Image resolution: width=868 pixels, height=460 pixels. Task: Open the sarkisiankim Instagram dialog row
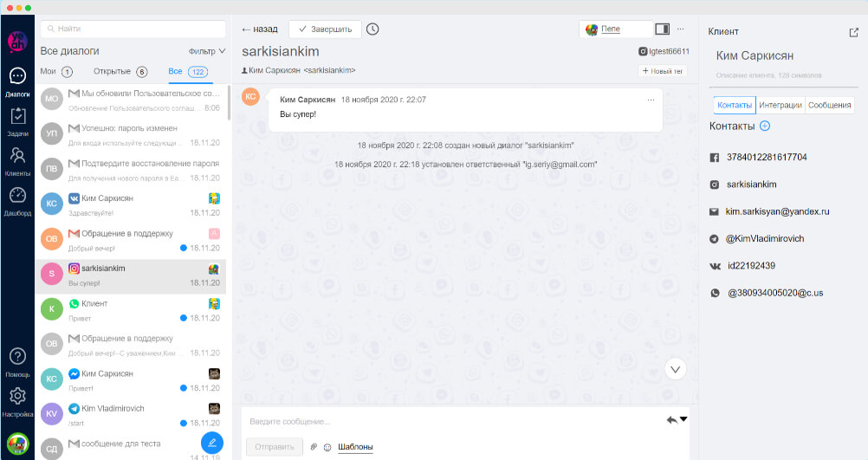point(131,275)
